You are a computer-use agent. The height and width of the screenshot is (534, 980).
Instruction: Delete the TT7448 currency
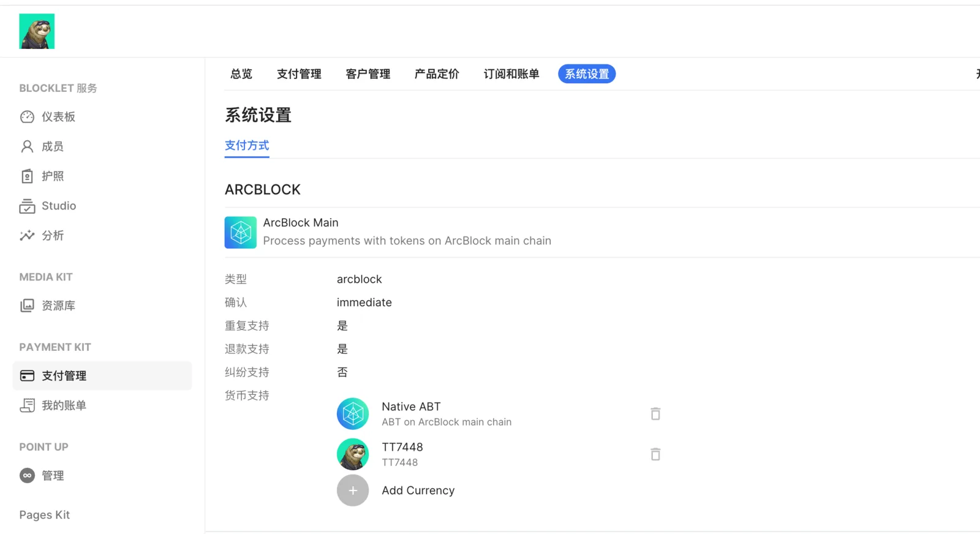655,454
